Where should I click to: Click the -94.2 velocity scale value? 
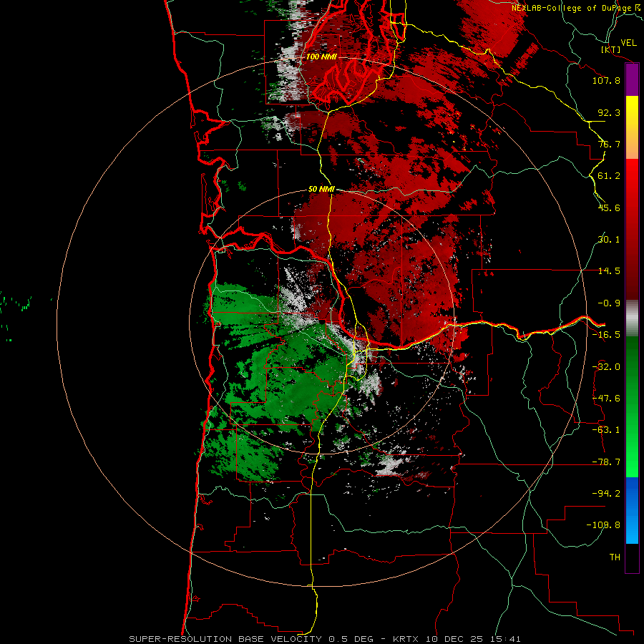(606, 494)
